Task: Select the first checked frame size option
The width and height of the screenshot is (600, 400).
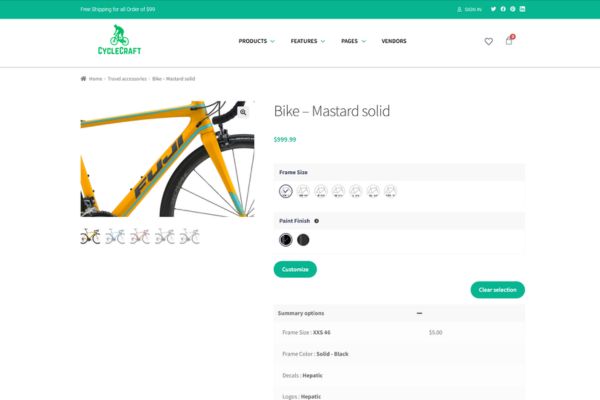Action: (x=285, y=191)
